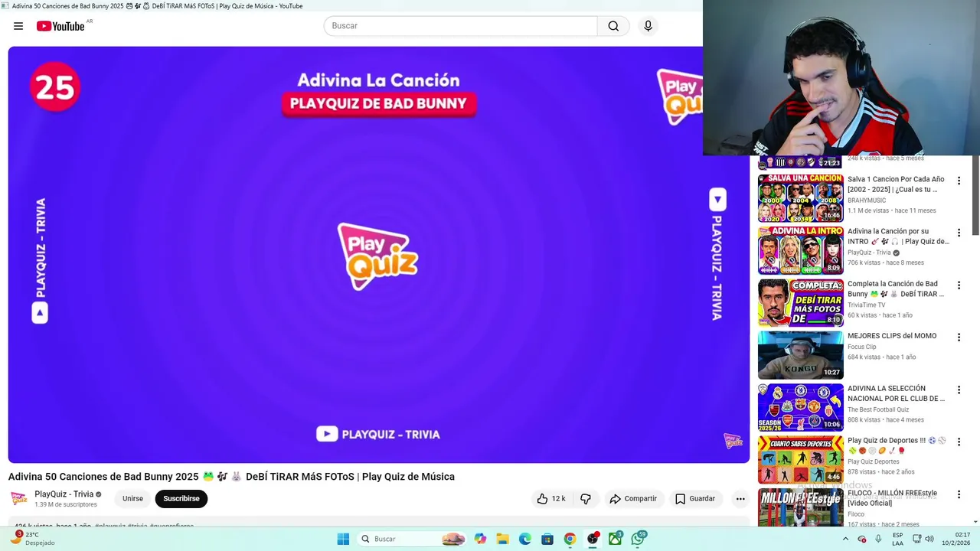Click 'Adivina la Canción por su INTRO' title
This screenshot has width=980, height=551.
(898, 236)
